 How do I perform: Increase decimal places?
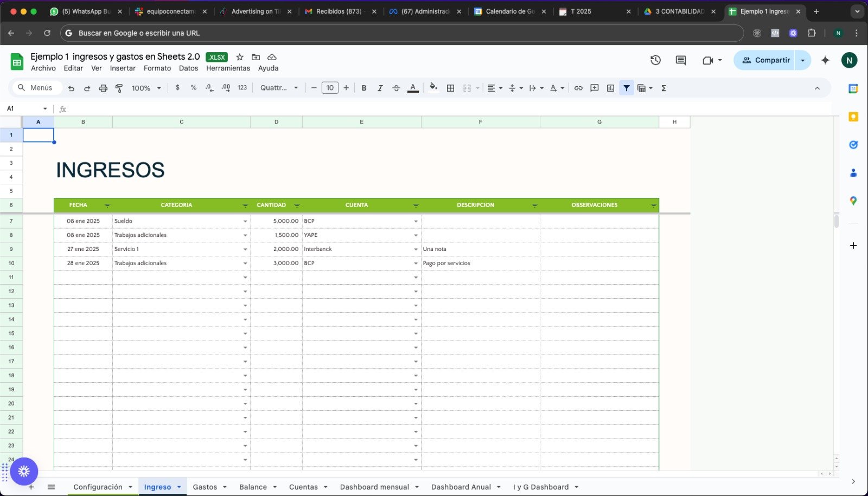(x=226, y=88)
